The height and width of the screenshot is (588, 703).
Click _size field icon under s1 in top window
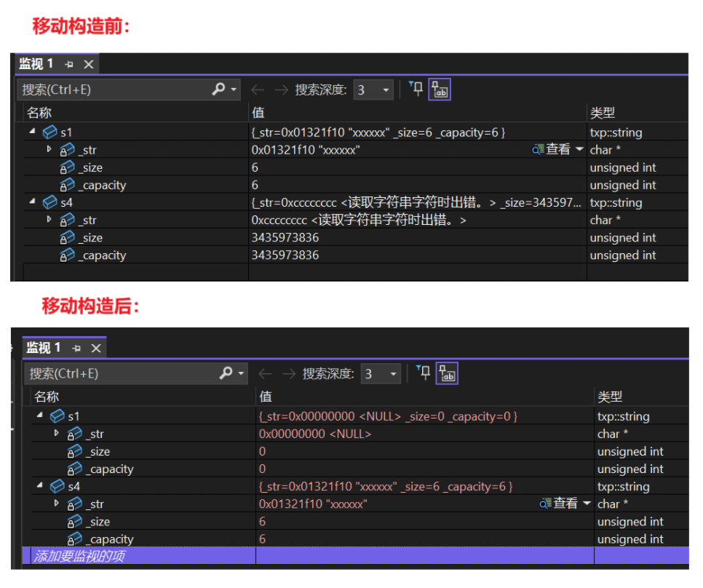tap(67, 167)
